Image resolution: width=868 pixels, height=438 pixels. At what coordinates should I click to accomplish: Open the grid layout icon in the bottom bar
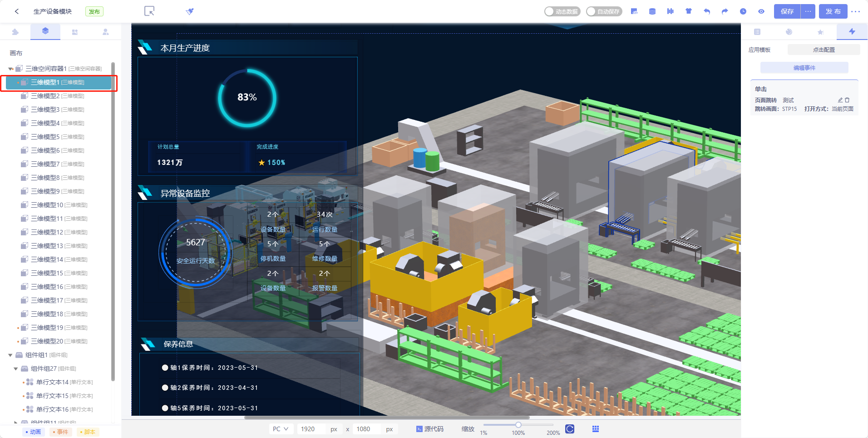tap(596, 429)
